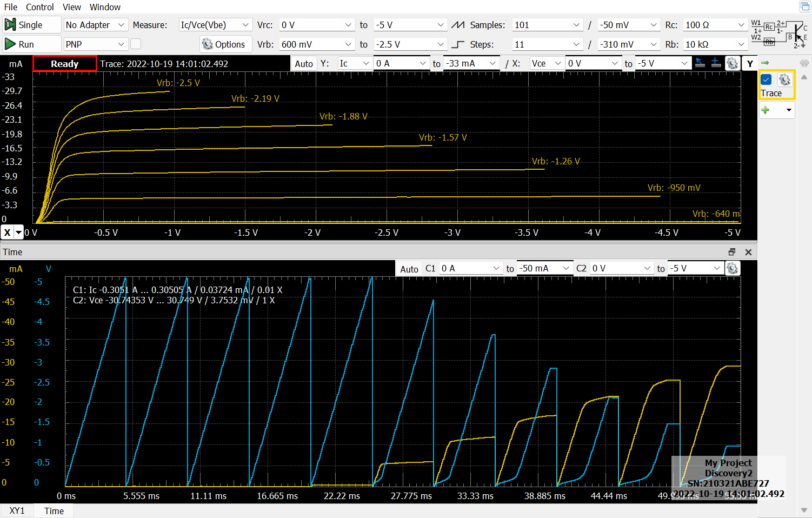Click the scroll-down arrow in the channel panel
The width and height of the screenshot is (812, 518).
coord(804,509)
